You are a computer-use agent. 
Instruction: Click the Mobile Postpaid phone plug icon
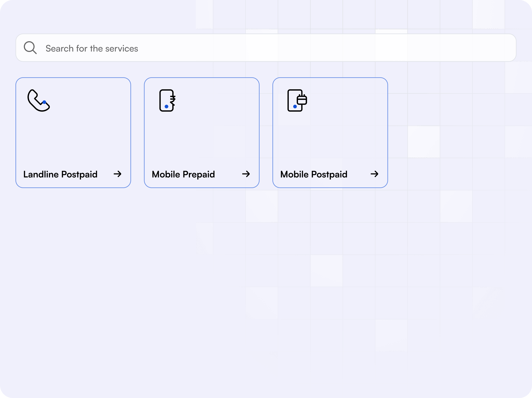coord(297,100)
